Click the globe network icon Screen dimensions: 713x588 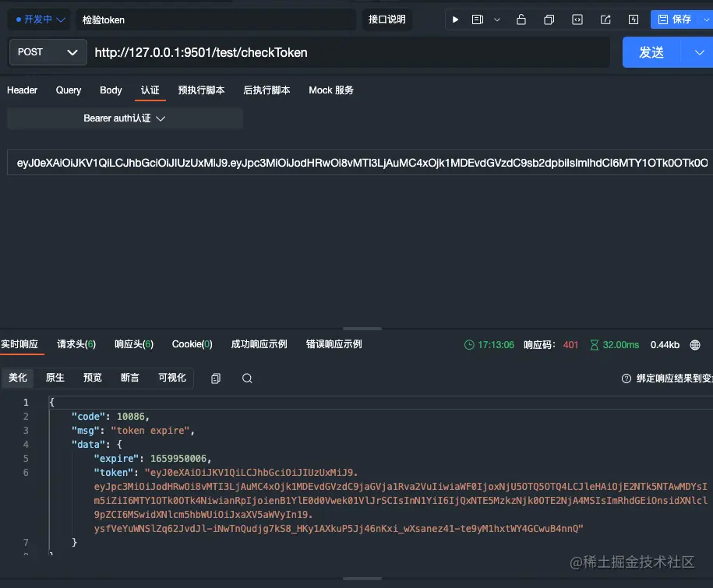click(x=695, y=345)
